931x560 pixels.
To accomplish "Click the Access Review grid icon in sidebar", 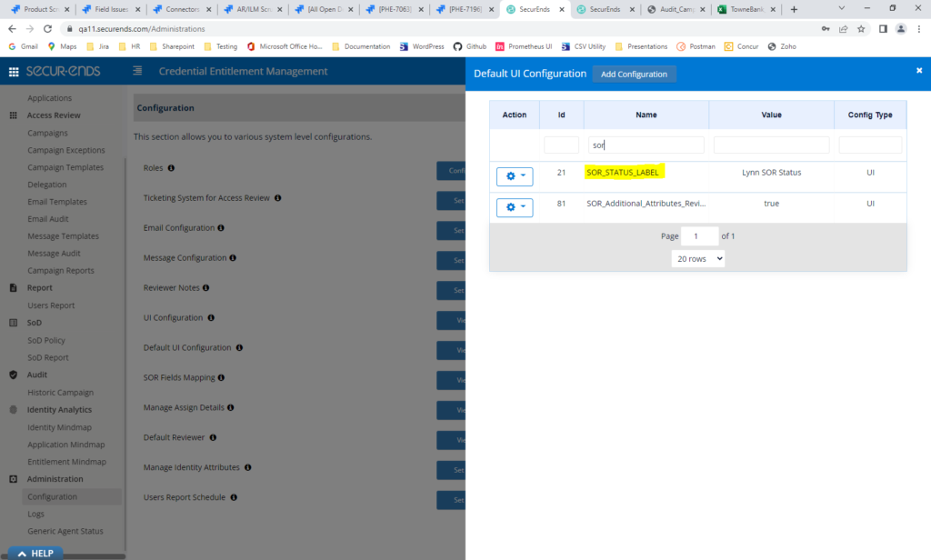I will point(13,115).
